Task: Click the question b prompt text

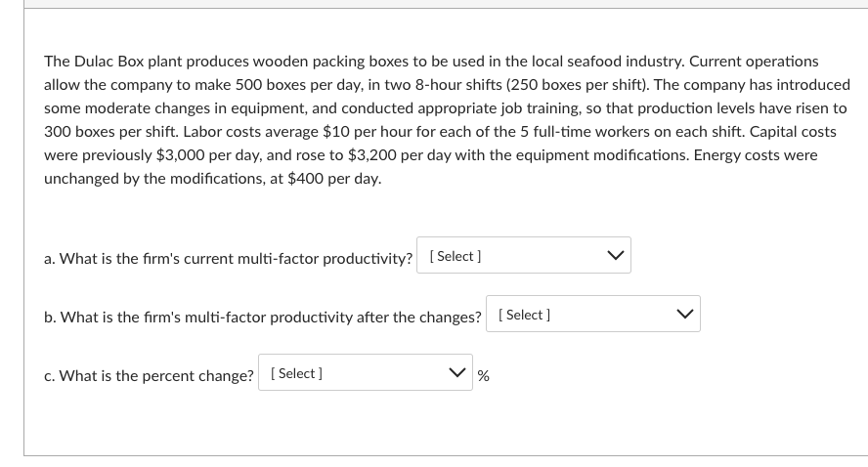Action: pyautogui.click(x=262, y=318)
